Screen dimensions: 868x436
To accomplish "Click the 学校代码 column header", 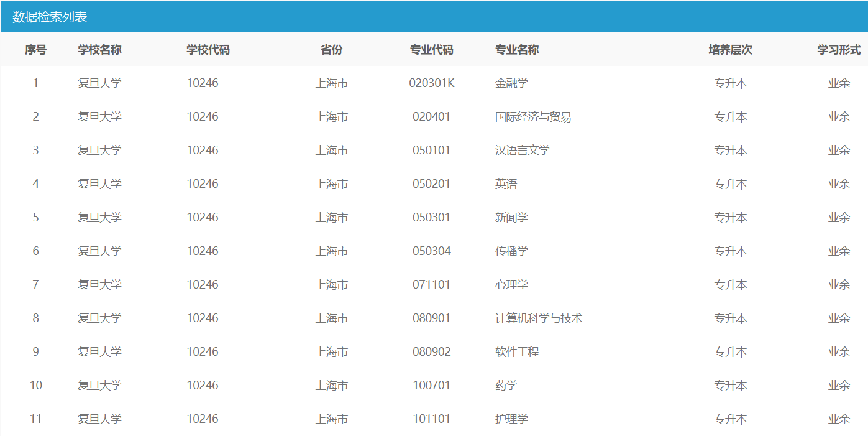I will (x=208, y=50).
